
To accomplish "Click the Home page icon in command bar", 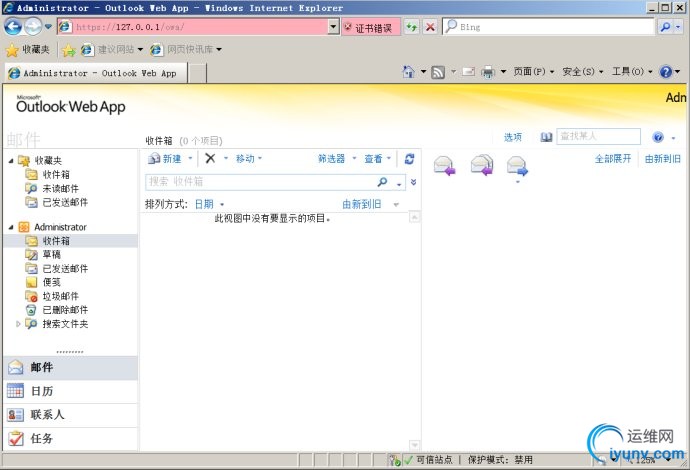I will pos(409,72).
